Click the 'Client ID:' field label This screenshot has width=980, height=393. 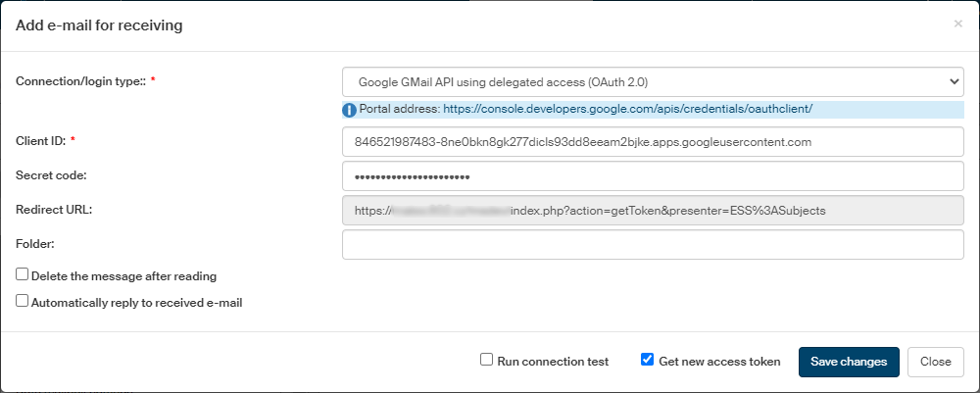coord(41,141)
